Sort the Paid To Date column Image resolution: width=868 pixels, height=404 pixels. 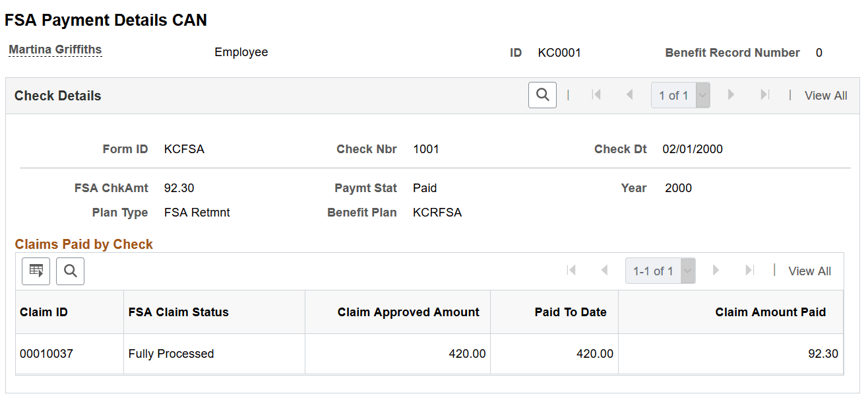click(572, 312)
